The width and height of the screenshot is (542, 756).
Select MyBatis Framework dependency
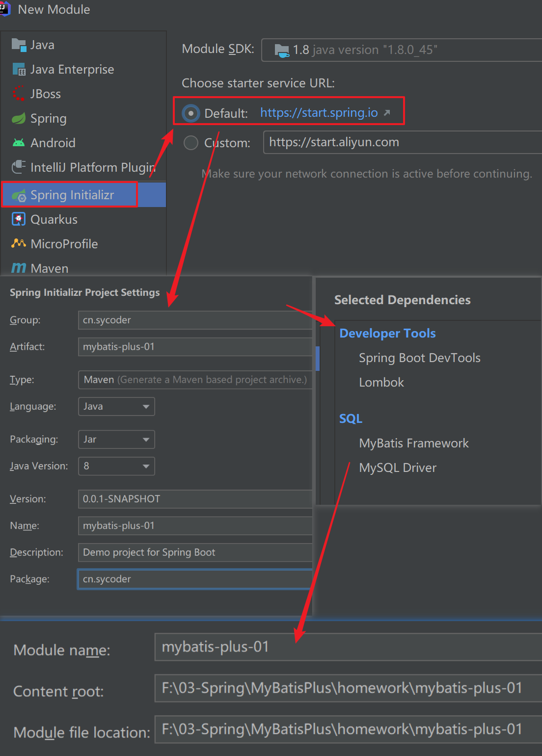click(x=414, y=443)
